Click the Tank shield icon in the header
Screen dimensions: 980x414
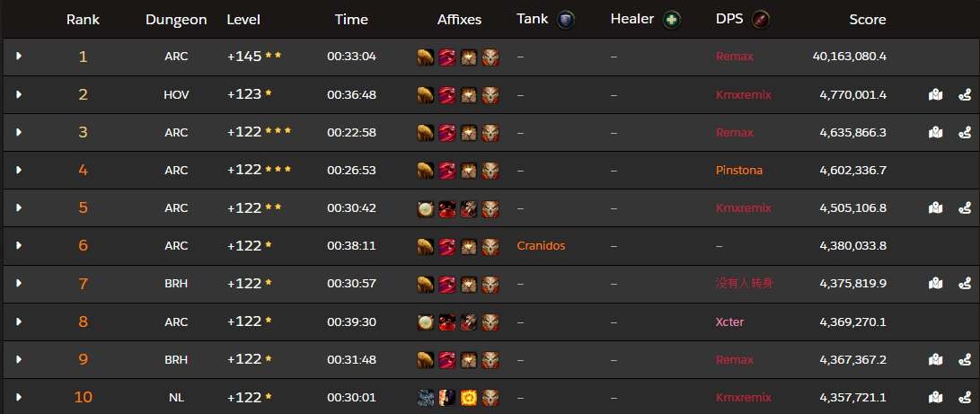[565, 19]
